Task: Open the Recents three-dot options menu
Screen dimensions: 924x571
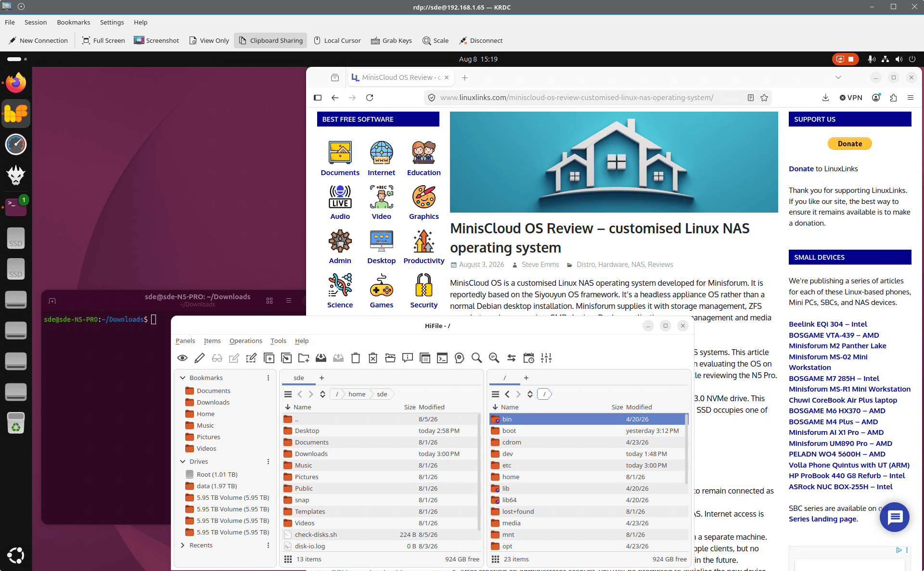Action: (x=268, y=545)
